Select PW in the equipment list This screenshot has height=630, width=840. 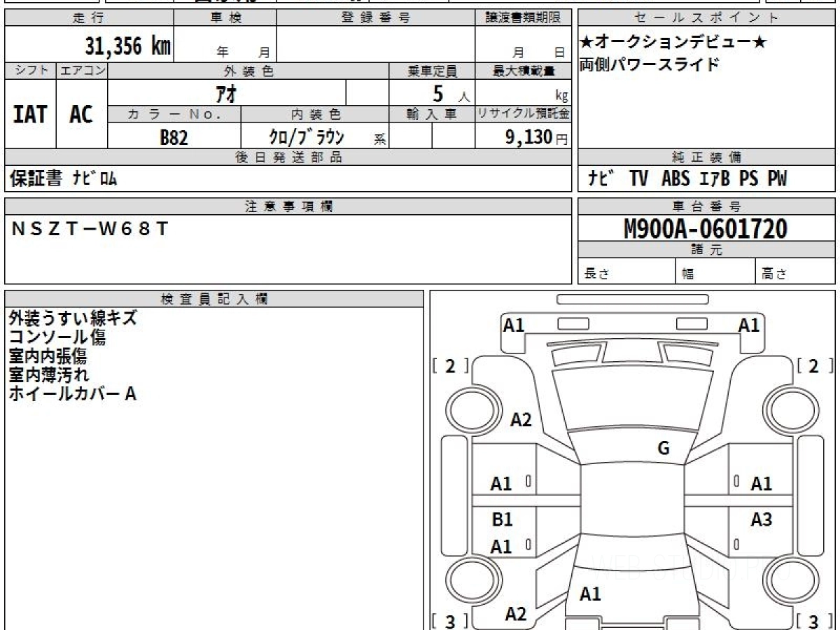pyautogui.click(x=776, y=179)
